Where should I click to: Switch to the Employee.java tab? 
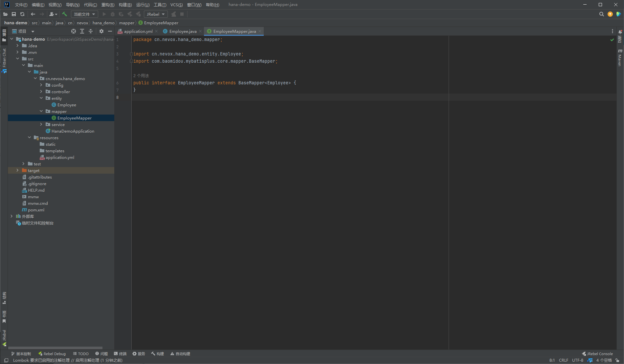click(183, 31)
